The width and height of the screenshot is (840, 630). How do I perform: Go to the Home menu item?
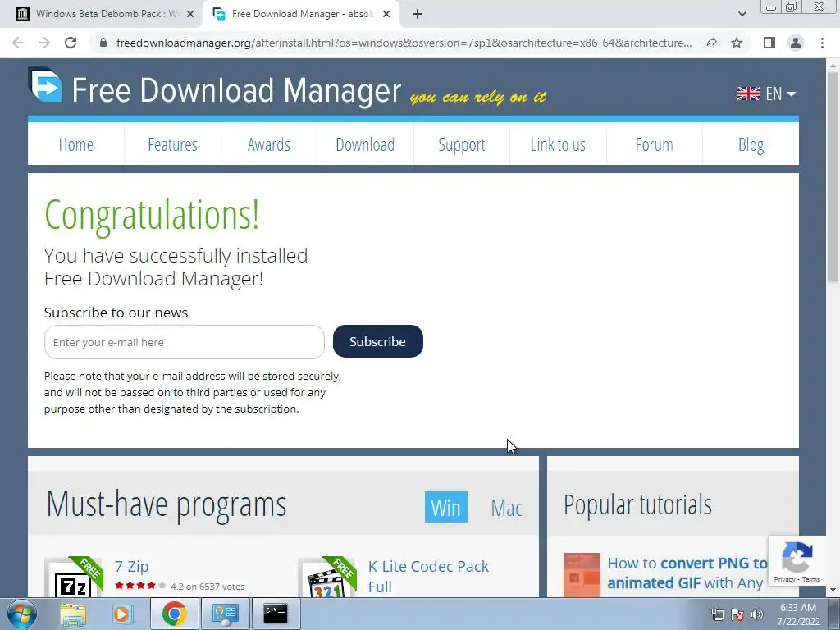(76, 144)
